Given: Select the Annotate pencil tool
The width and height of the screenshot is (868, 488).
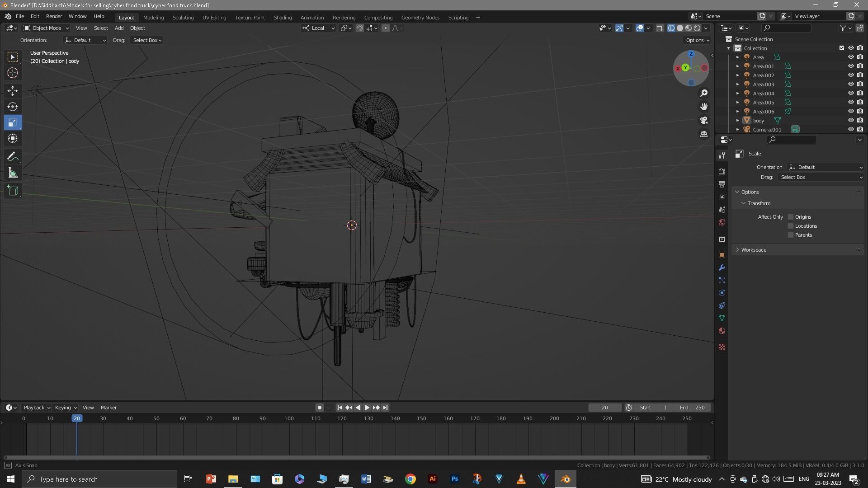Looking at the screenshot, I should [x=13, y=157].
